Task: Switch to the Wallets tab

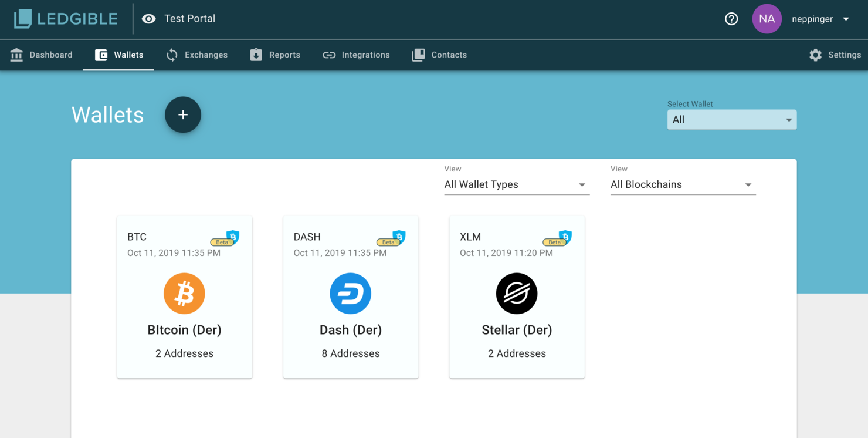Action: [118, 55]
